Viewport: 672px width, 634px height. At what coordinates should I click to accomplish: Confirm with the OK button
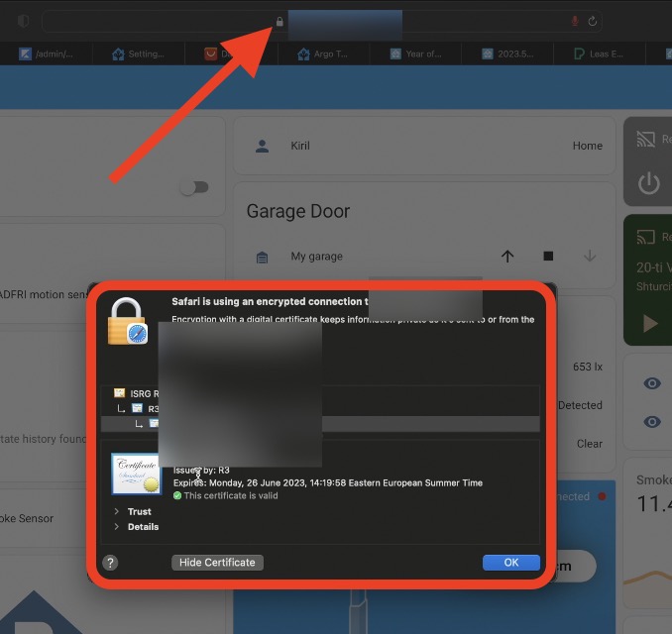(x=510, y=563)
